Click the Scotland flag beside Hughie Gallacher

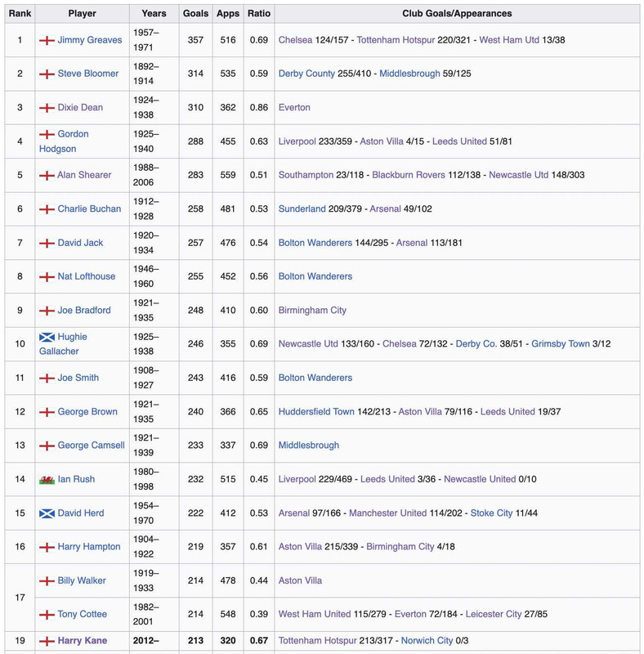tap(47, 337)
